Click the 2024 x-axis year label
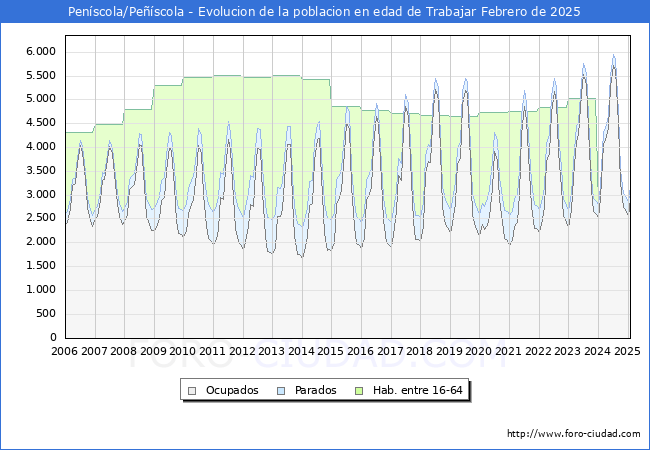The width and height of the screenshot is (650, 450). pyautogui.click(x=597, y=351)
